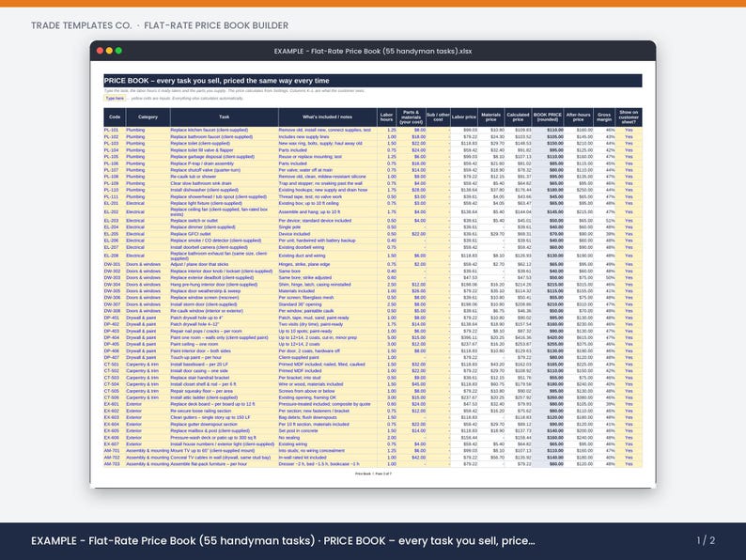
Task: Select 'Pressure-wash deck or patio' task cell
Action: point(225,437)
